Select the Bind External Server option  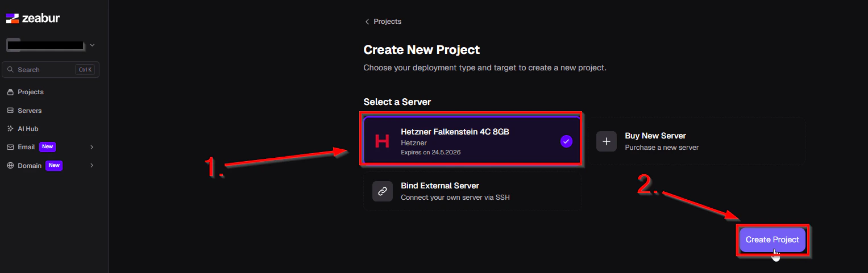coord(472,191)
